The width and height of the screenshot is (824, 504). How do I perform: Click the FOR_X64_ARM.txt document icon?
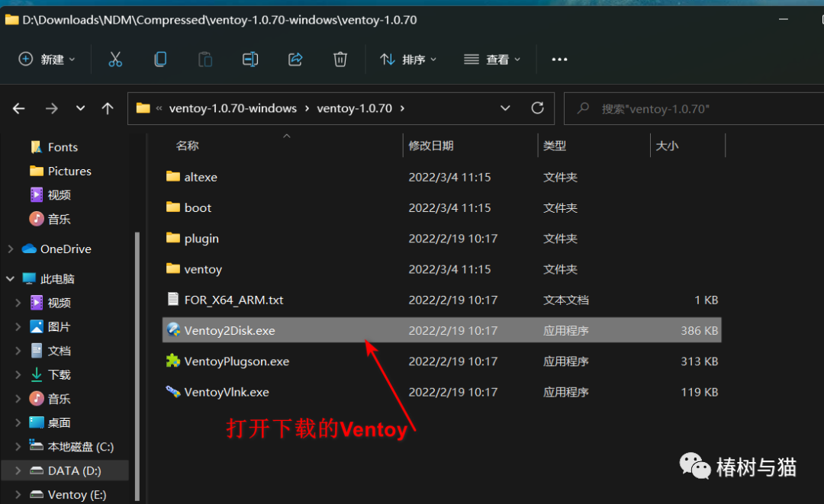(173, 299)
